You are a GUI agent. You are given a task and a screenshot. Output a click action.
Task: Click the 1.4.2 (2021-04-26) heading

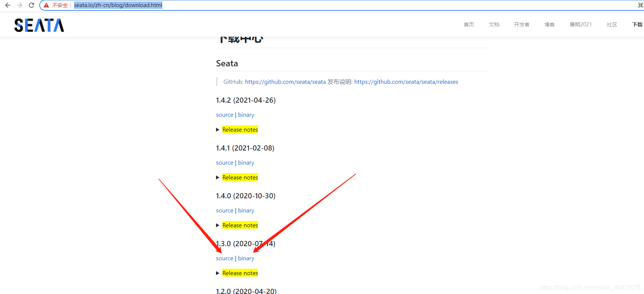246,100
